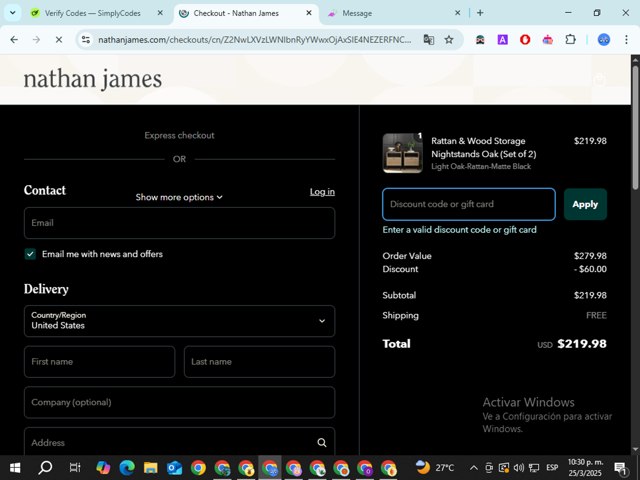The height and width of the screenshot is (480, 640).
Task: Click the Apply discount button
Action: coord(585,204)
